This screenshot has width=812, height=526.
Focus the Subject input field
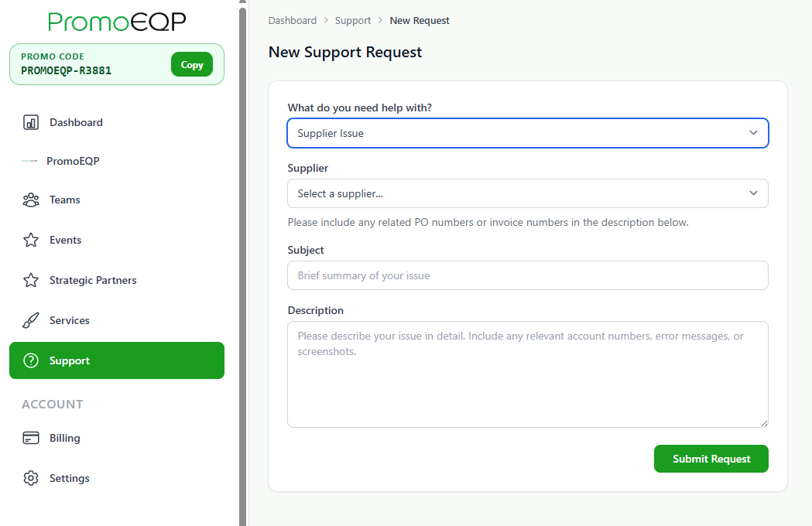click(x=528, y=275)
